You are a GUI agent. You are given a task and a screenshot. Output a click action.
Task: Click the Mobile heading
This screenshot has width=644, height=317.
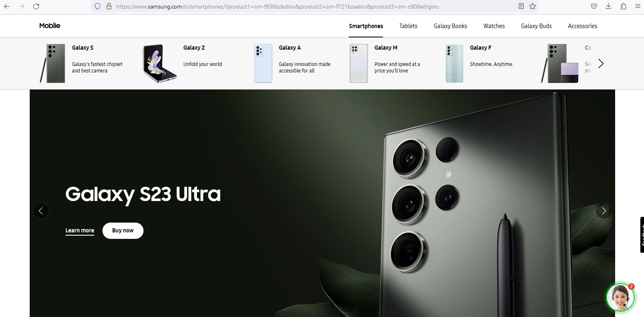(50, 26)
